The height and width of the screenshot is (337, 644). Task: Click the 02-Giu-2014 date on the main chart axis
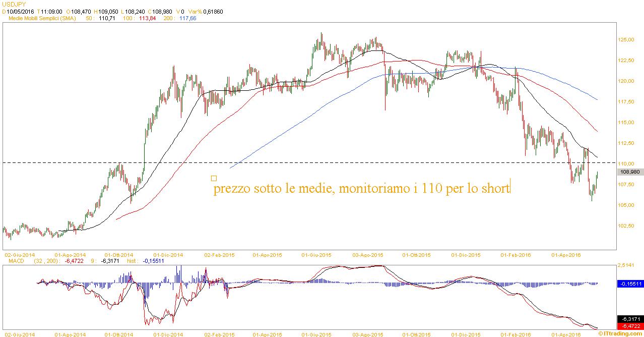point(20,255)
